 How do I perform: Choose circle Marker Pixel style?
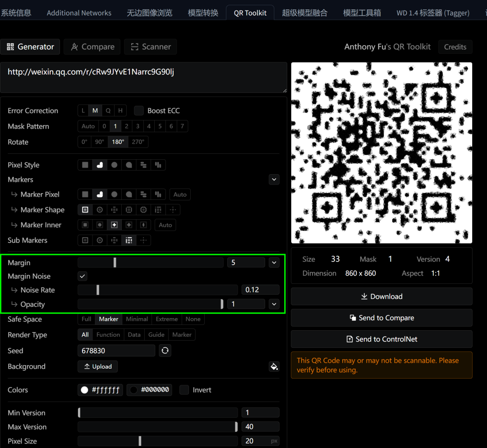(x=114, y=194)
